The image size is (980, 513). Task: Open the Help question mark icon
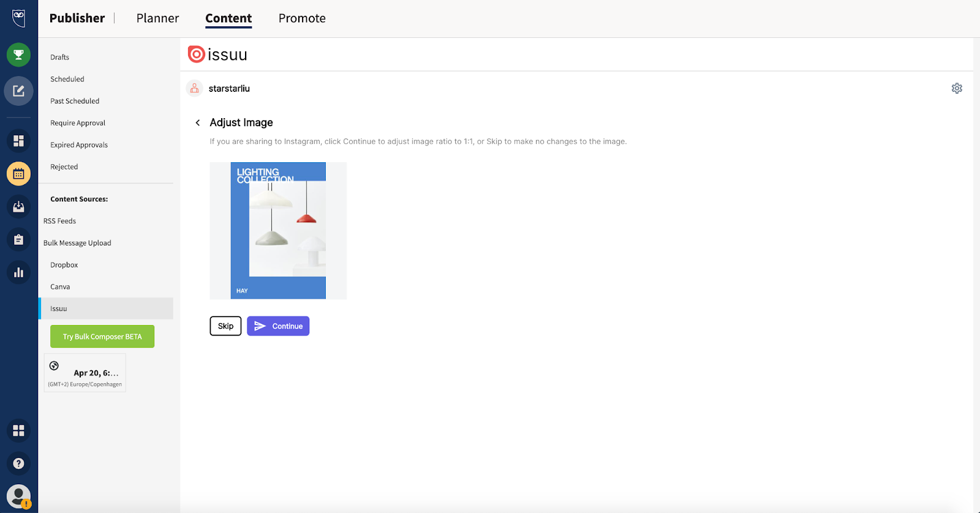point(18,463)
